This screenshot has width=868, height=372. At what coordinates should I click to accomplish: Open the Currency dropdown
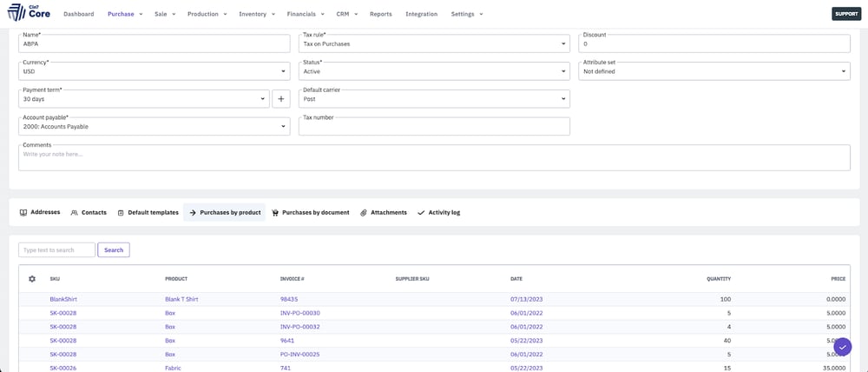(x=154, y=71)
